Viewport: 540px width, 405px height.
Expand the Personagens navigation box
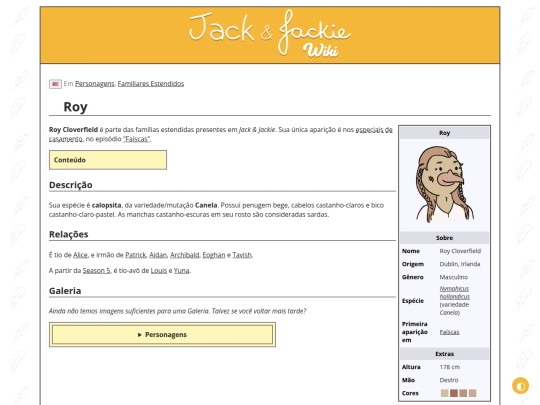(x=162, y=334)
